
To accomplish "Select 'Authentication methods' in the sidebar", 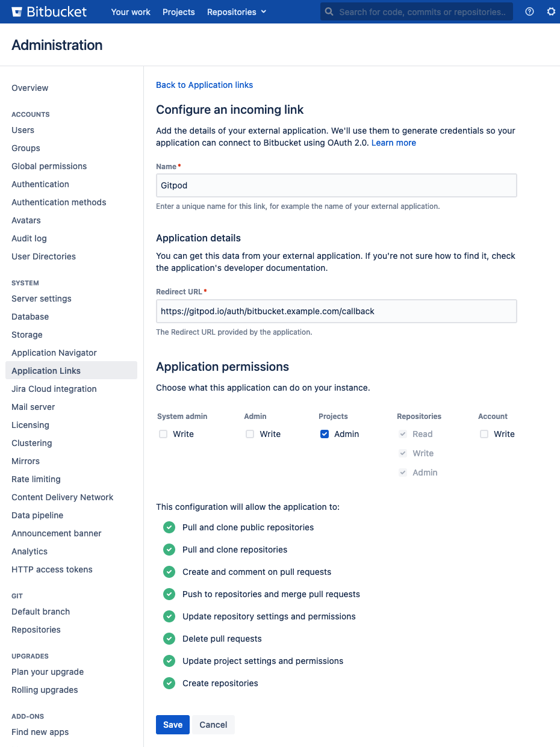I will pos(58,202).
